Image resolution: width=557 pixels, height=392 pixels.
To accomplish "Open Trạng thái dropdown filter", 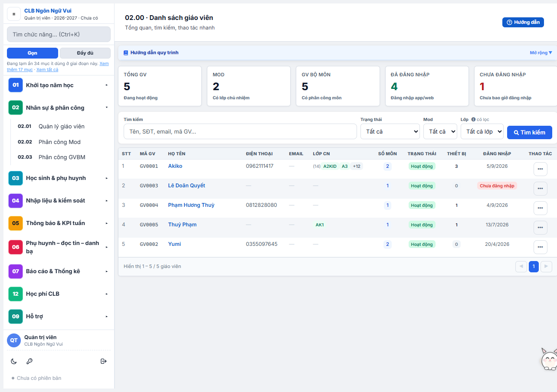I will point(390,131).
